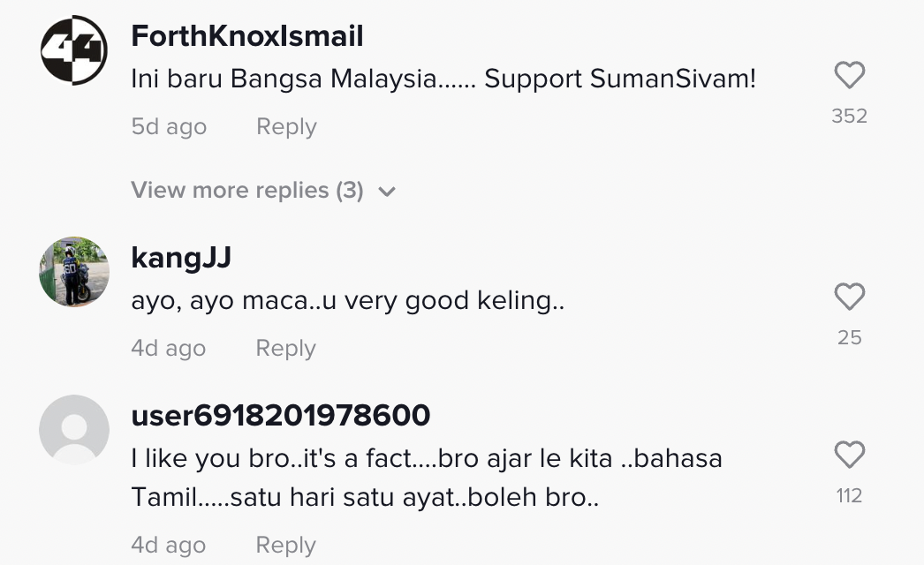
Task: Like FortKnoxIsmail's comment with the heart
Action: [849, 75]
